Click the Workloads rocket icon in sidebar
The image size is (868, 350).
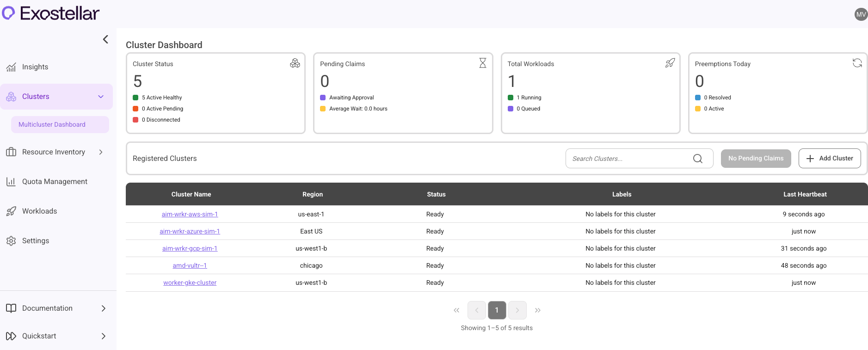point(11,211)
